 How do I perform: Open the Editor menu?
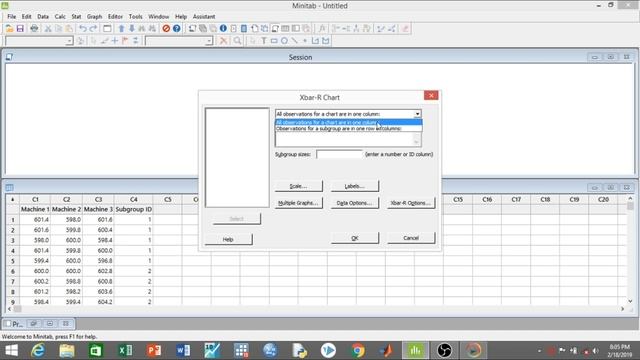pyautogui.click(x=115, y=17)
